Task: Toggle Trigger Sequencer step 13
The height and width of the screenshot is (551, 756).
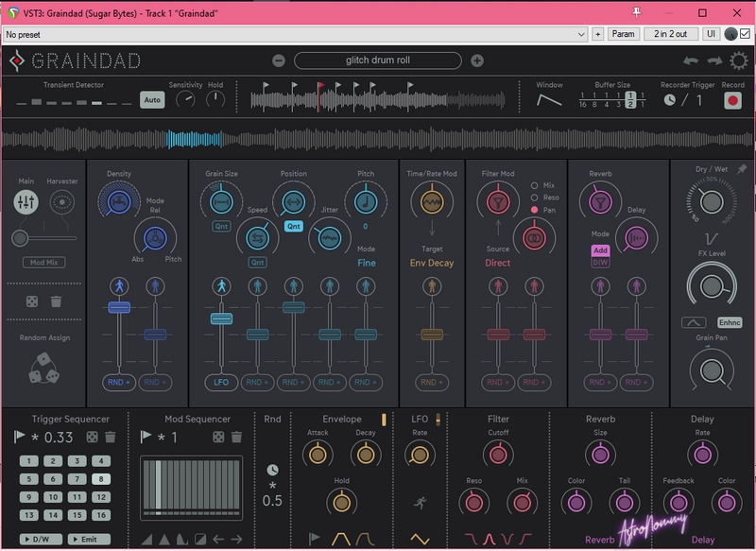Action: [x=29, y=515]
